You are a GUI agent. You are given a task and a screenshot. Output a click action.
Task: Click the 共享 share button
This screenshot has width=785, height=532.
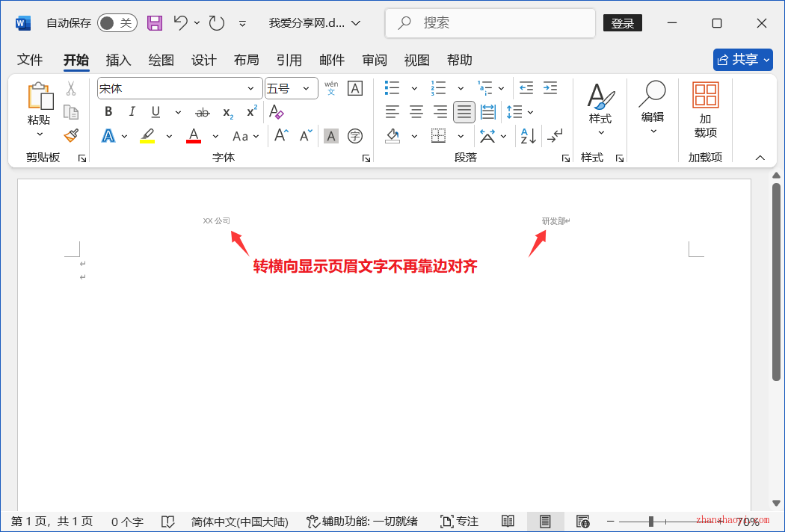tap(743, 60)
